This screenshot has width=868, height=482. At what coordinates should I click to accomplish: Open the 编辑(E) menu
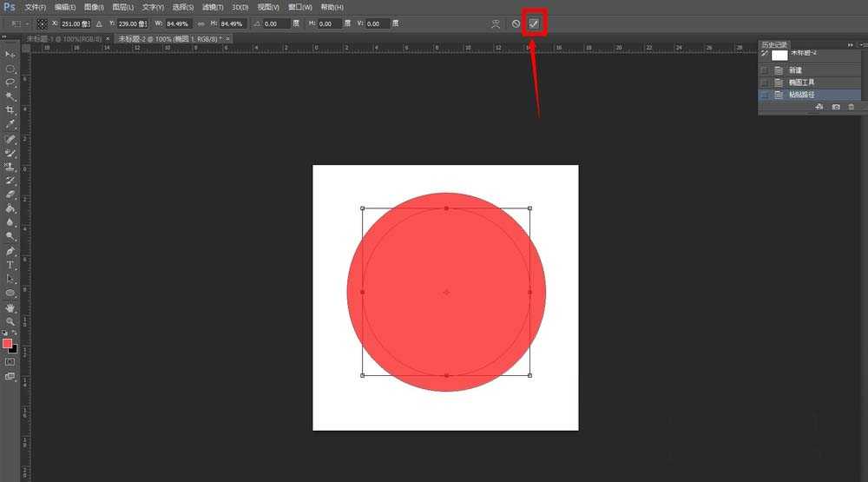click(65, 7)
